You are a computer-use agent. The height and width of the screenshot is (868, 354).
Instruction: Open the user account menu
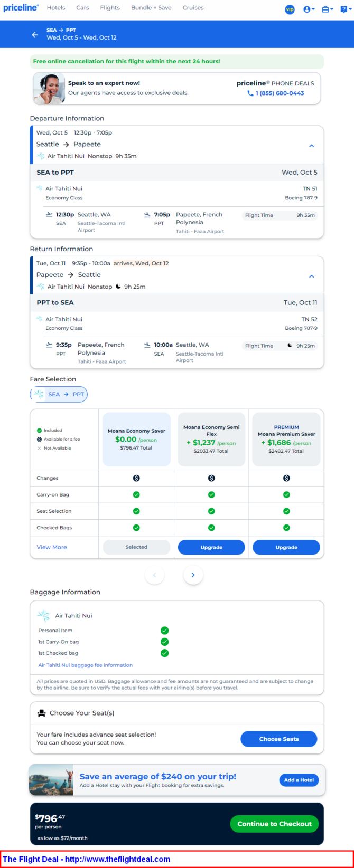[x=309, y=9]
